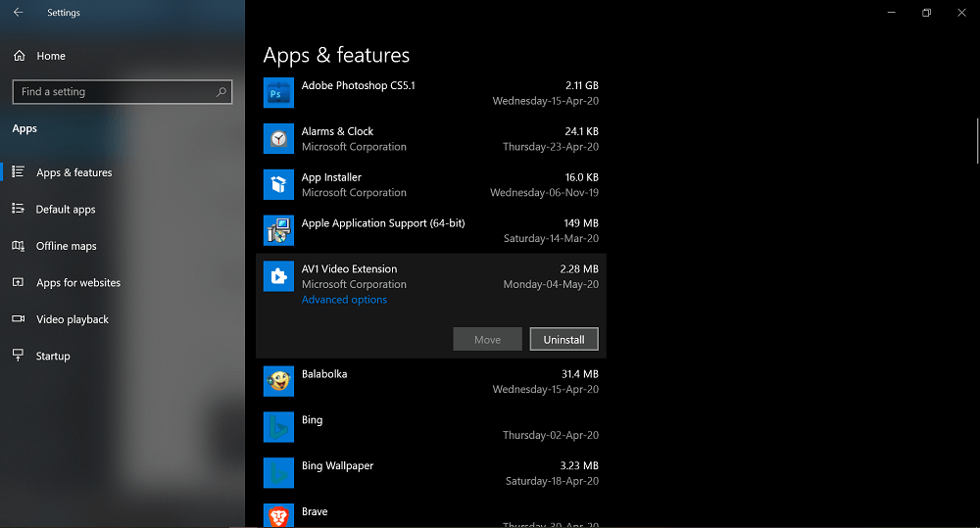Click the Saturday-14-Mar-20 install date
This screenshot has height=528, width=980.
click(x=551, y=238)
